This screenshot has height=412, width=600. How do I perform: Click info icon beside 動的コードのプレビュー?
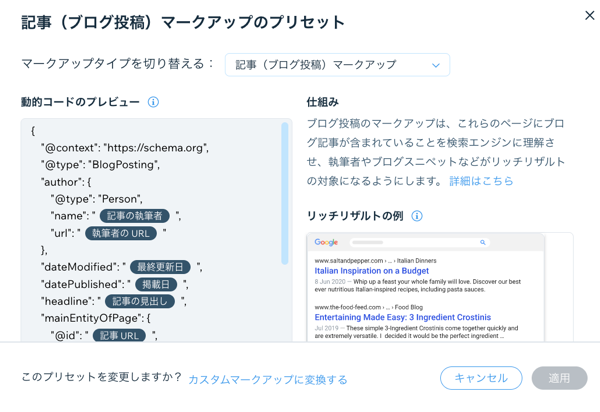coord(153,102)
